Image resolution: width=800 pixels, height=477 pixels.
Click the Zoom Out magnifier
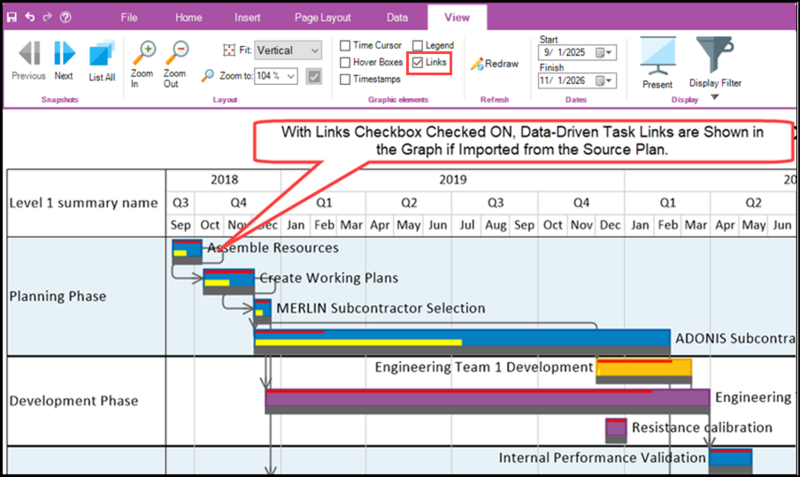[x=176, y=64]
